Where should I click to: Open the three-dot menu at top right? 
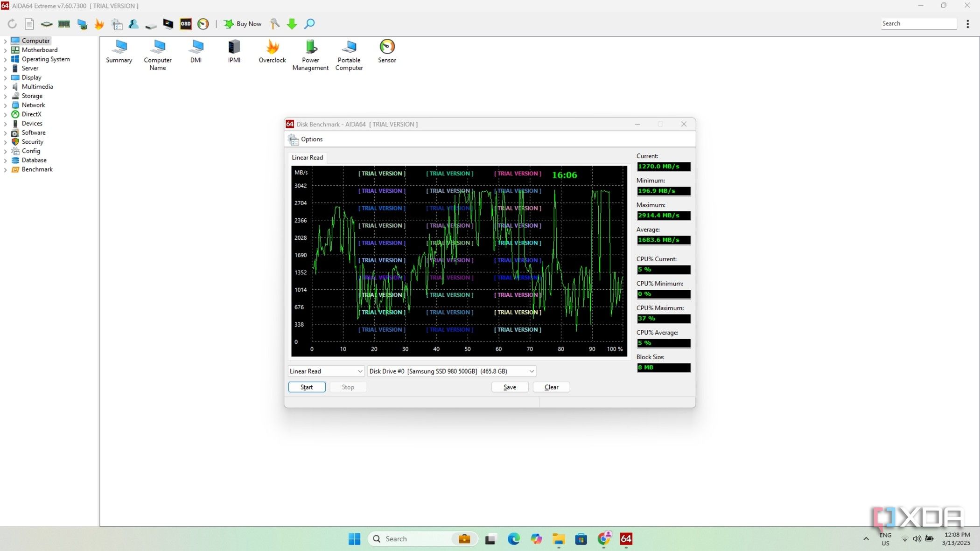click(968, 24)
